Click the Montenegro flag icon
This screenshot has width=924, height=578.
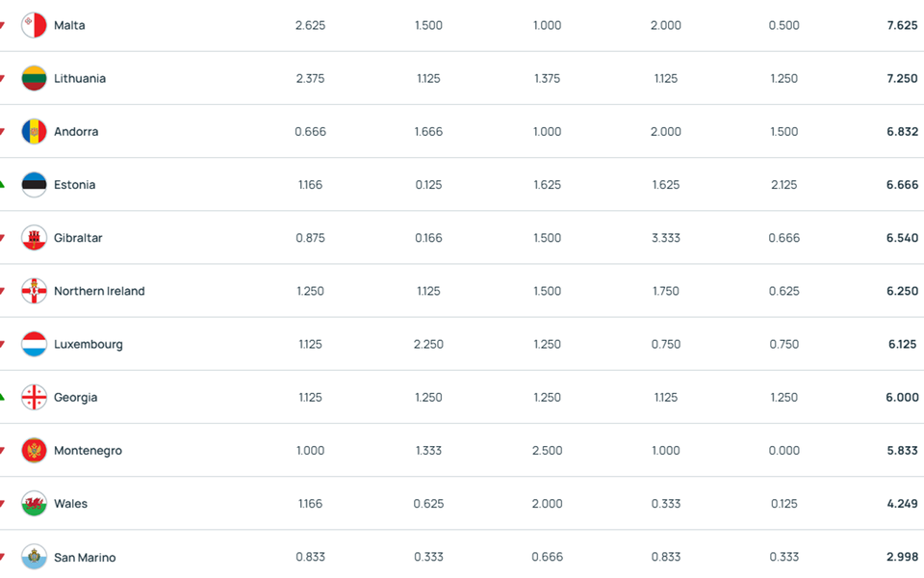[x=35, y=451]
